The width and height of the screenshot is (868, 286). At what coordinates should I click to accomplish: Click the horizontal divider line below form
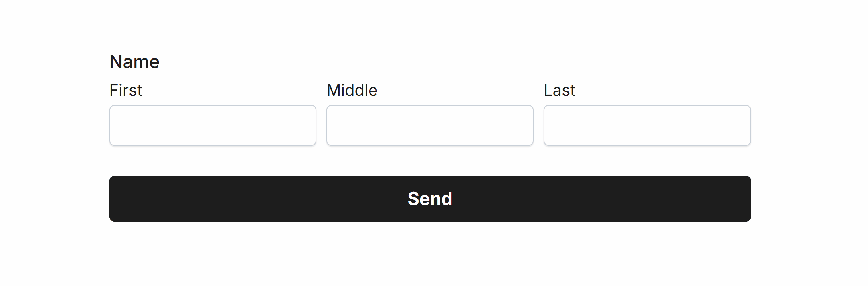434,285
